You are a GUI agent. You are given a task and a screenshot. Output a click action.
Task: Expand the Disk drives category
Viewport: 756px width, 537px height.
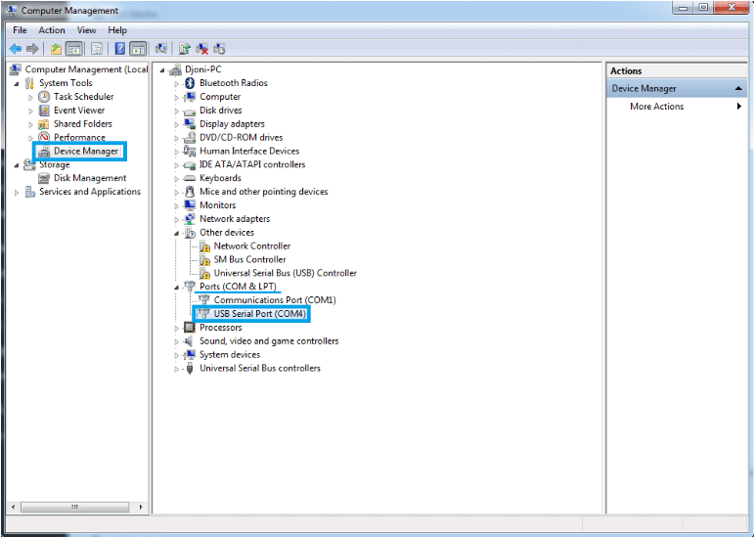[x=177, y=111]
